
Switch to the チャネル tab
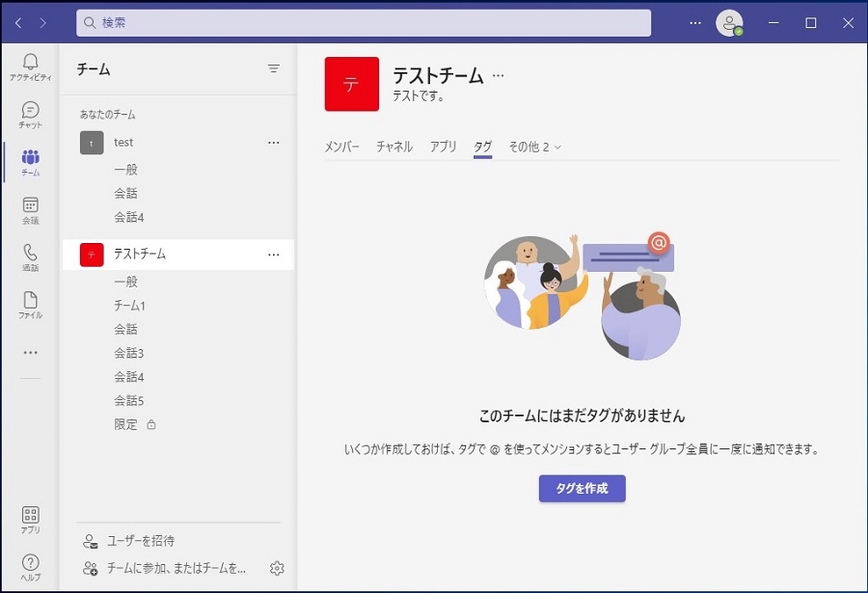[x=394, y=147]
